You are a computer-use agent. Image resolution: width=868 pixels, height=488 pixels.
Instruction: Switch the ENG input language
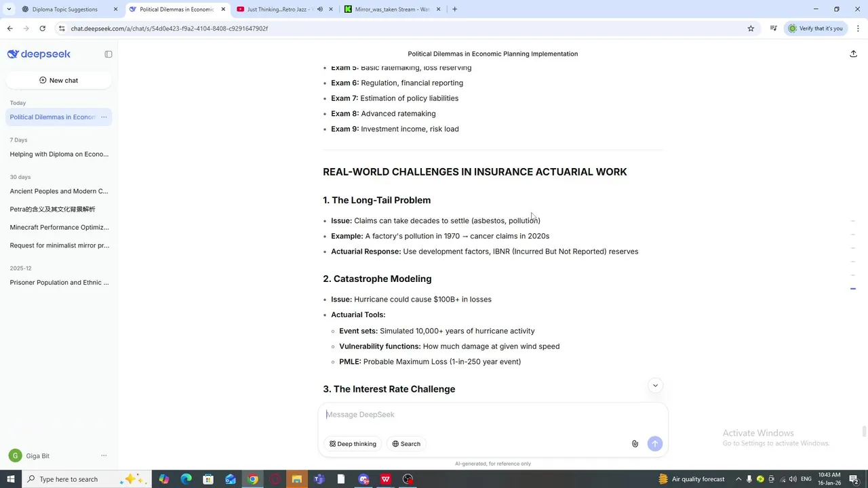click(806, 479)
